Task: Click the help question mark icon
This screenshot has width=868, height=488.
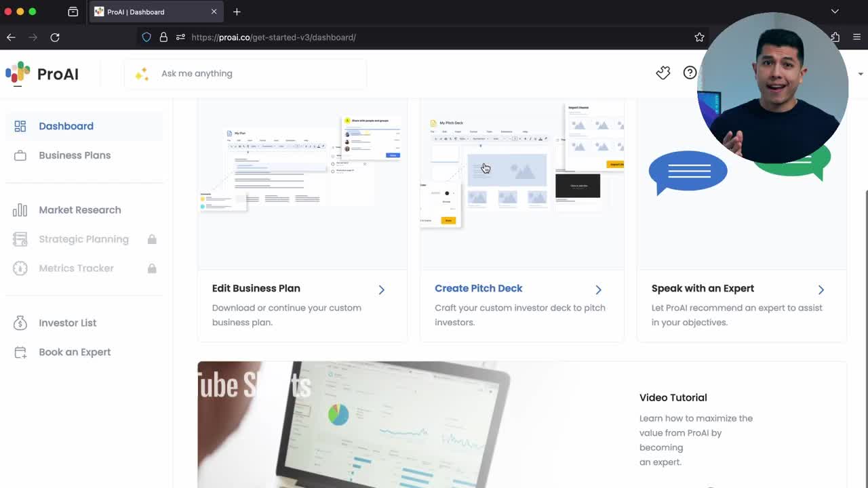Action: click(x=690, y=73)
